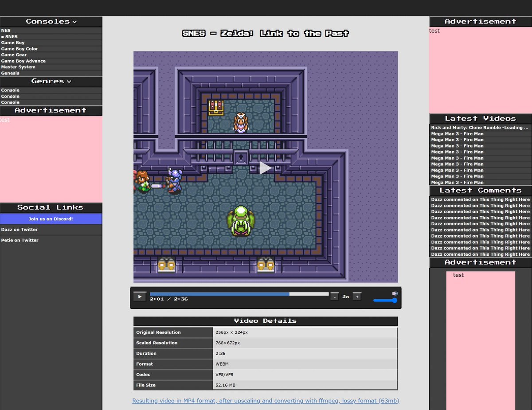Increase playback speed with the plus button

click(x=357, y=296)
